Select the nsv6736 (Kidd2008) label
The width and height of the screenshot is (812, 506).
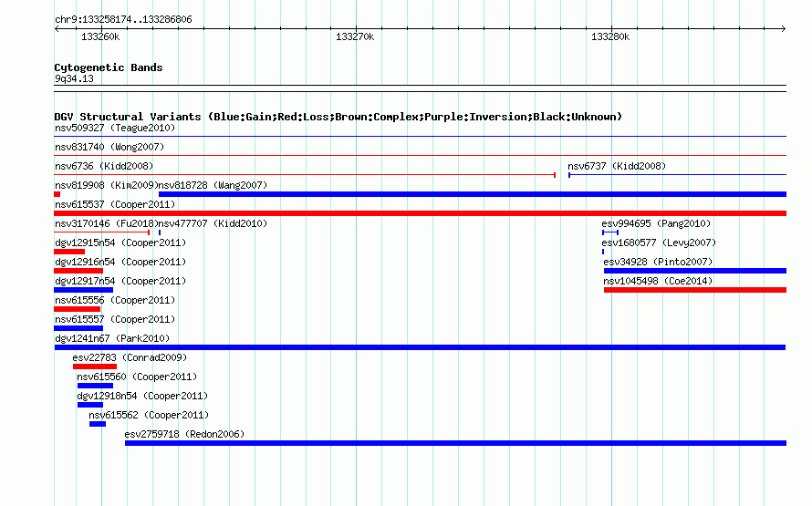pyautogui.click(x=104, y=166)
